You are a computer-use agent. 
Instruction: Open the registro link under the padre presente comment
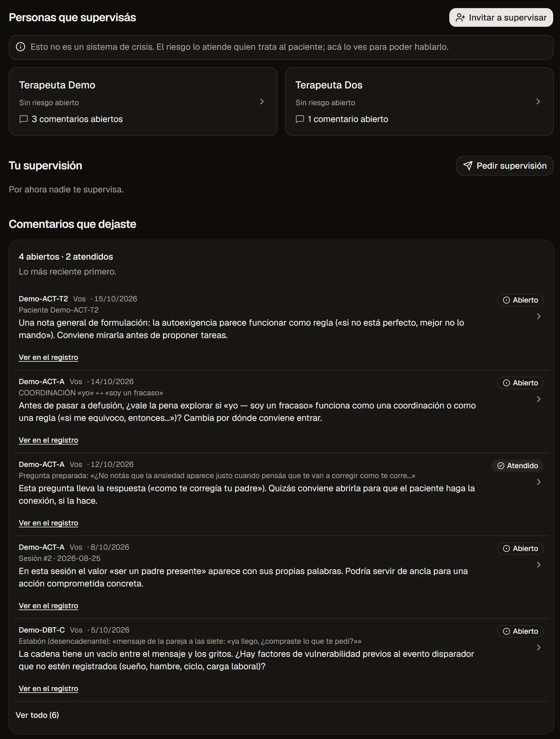49,606
